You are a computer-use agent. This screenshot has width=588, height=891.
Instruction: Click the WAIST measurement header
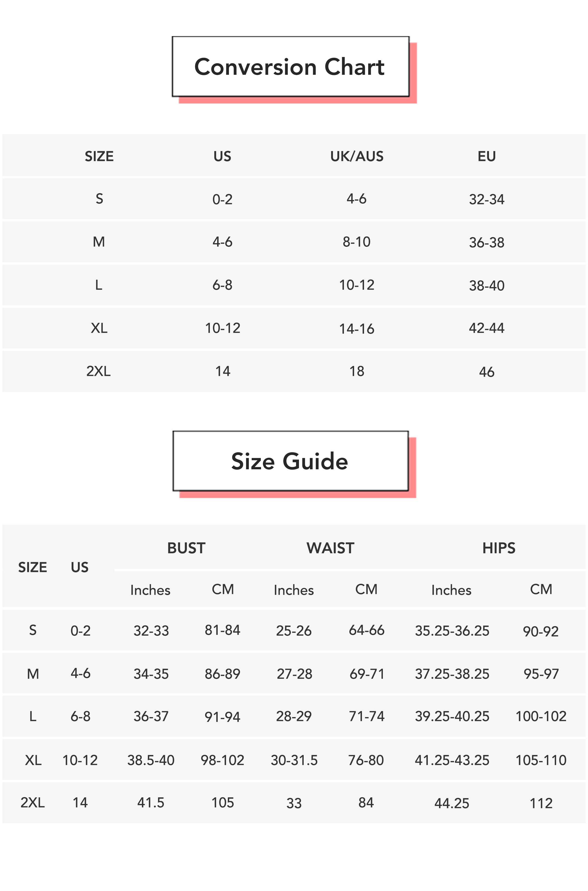tap(330, 548)
